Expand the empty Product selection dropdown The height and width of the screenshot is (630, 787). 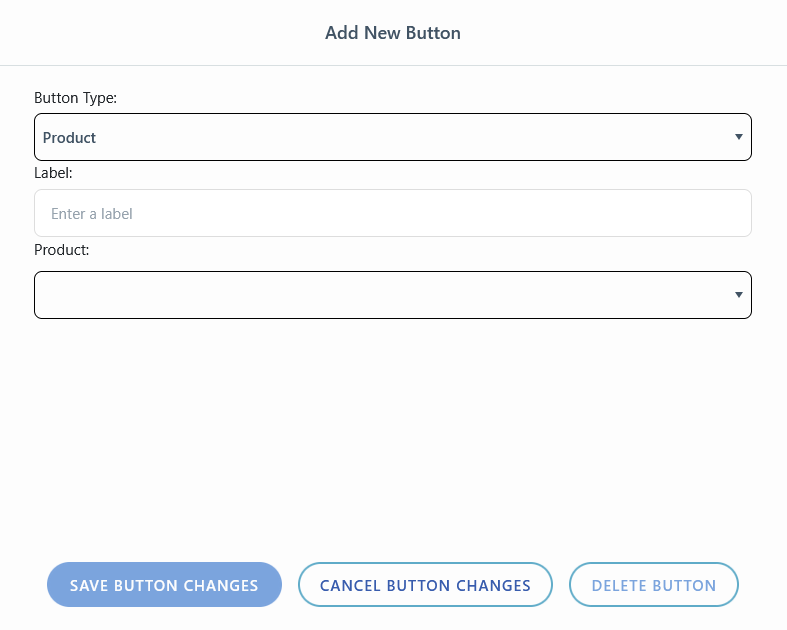pos(392,295)
